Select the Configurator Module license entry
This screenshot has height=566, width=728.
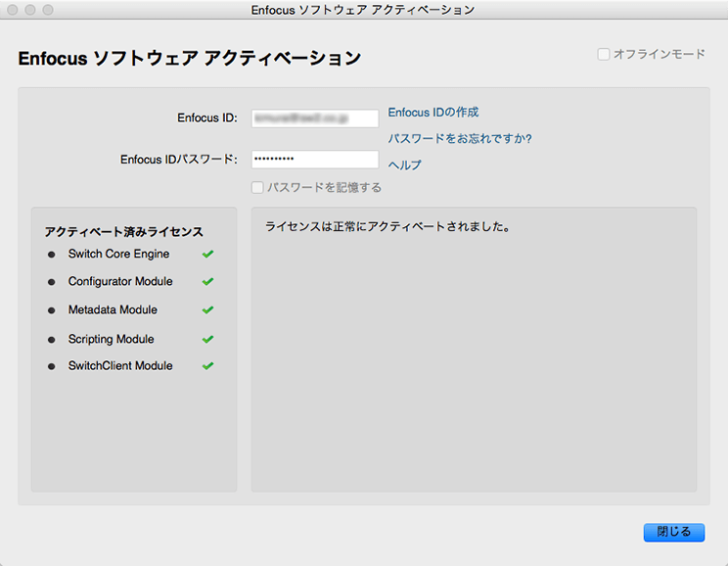tap(120, 282)
